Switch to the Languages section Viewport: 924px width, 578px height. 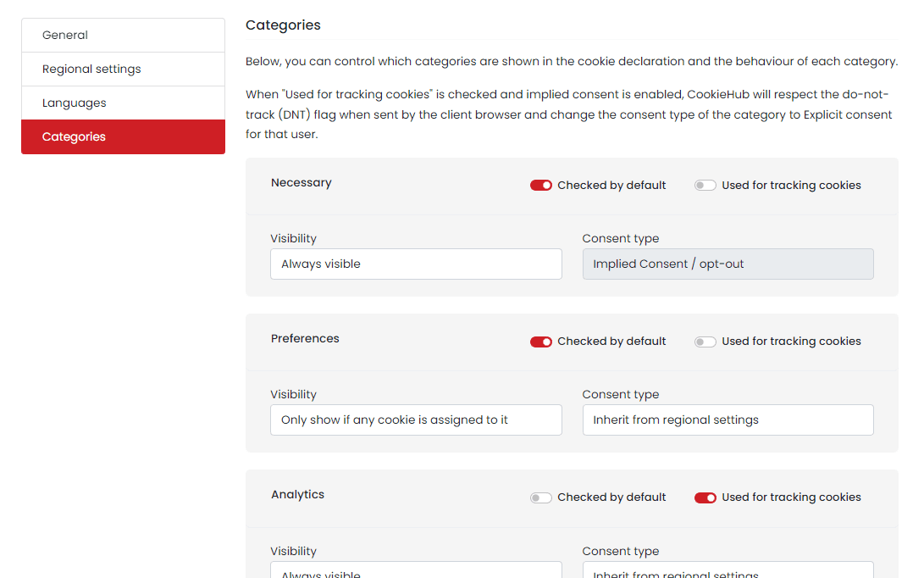click(123, 103)
